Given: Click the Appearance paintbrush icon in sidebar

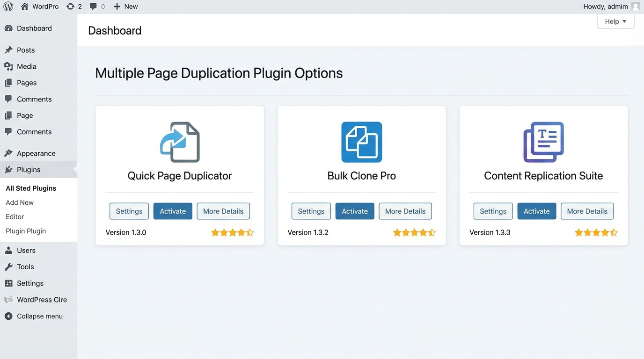Looking at the screenshot, I should pos(9,153).
